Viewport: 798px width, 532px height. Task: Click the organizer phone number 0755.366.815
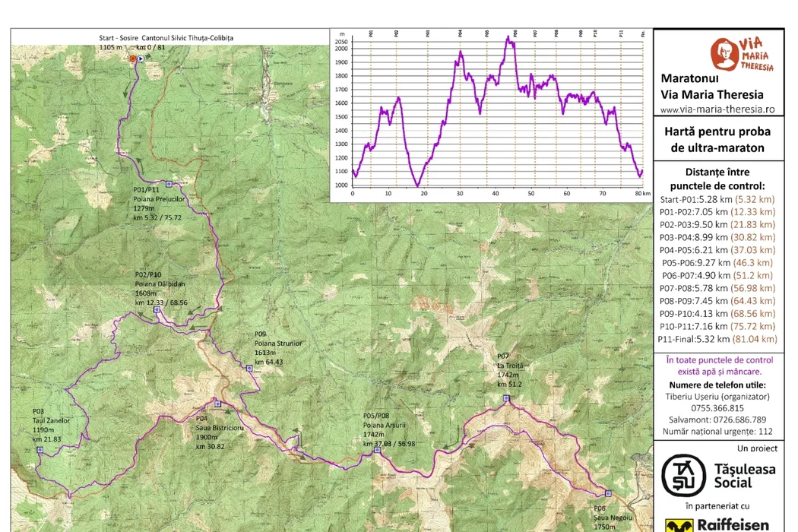[715, 407]
